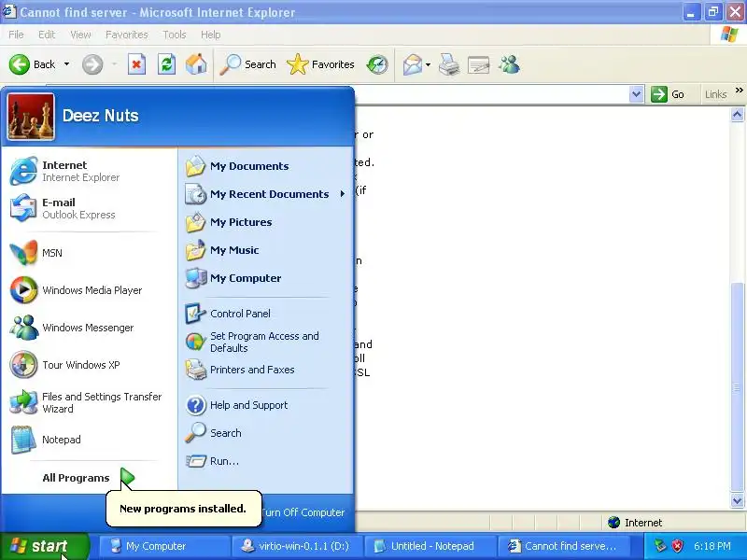Click the user account chess picture
Viewport: 747px width, 560px height.
(31, 117)
